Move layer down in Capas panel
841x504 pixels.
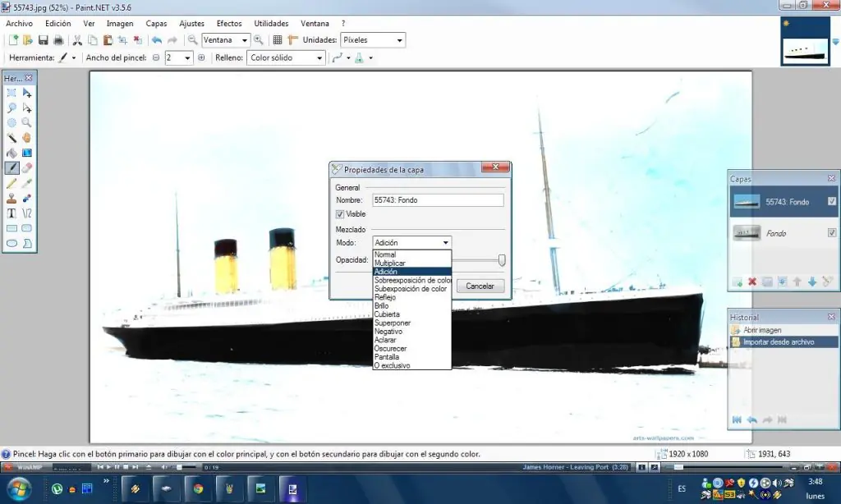(812, 282)
